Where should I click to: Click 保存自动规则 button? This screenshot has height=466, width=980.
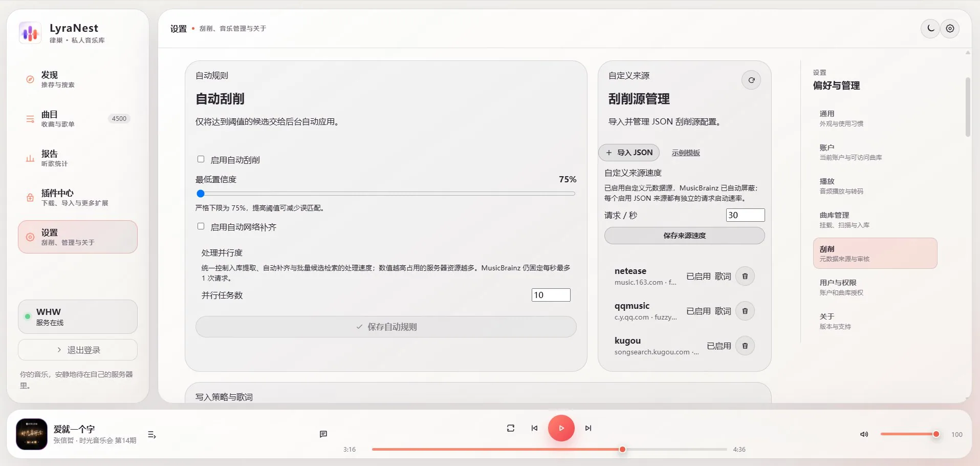[386, 327]
